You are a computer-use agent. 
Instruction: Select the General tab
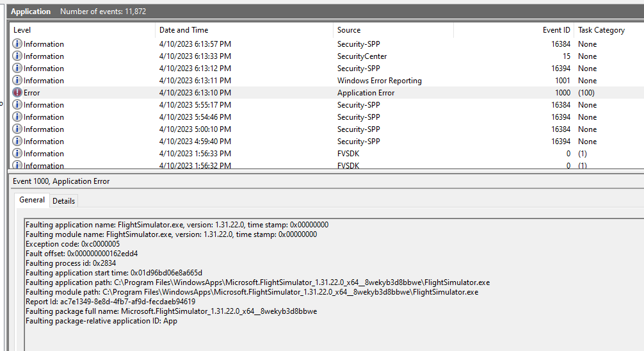32,200
